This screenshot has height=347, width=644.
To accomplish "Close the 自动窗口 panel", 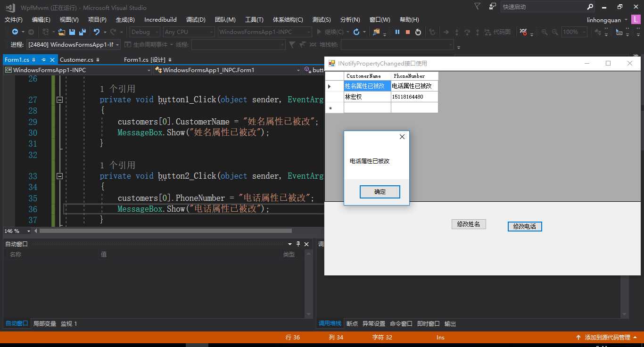I will tap(306, 244).
